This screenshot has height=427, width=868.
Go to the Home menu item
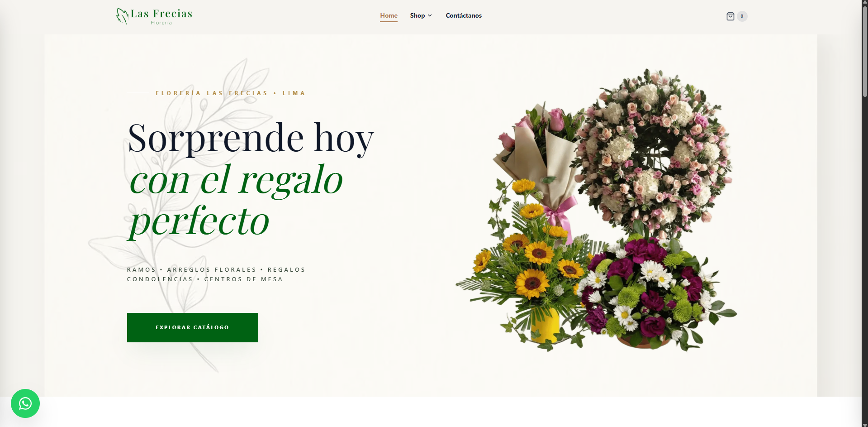(x=389, y=15)
